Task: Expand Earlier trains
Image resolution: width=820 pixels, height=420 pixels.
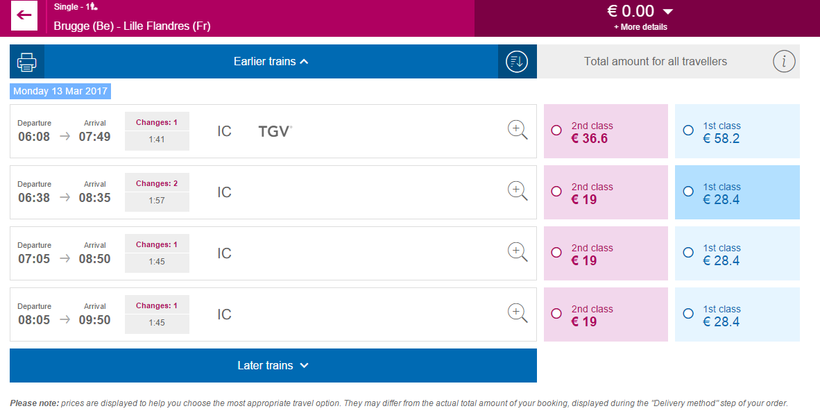Action: click(271, 62)
